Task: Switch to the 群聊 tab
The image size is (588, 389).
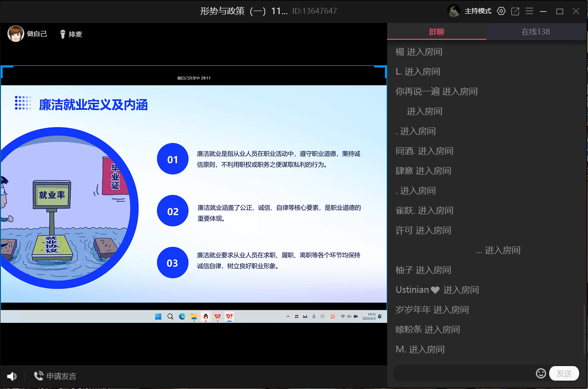Action: coord(437,32)
